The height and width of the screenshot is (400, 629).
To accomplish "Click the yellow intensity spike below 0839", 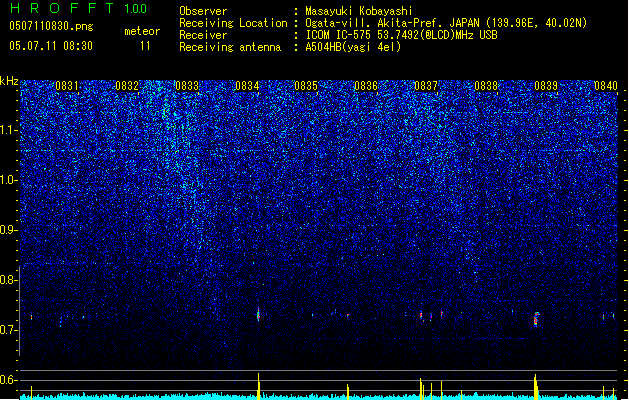I will click(x=536, y=387).
